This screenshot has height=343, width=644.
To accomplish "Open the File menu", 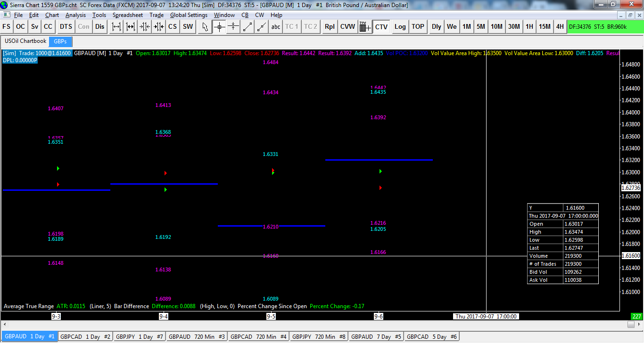I will (18, 15).
